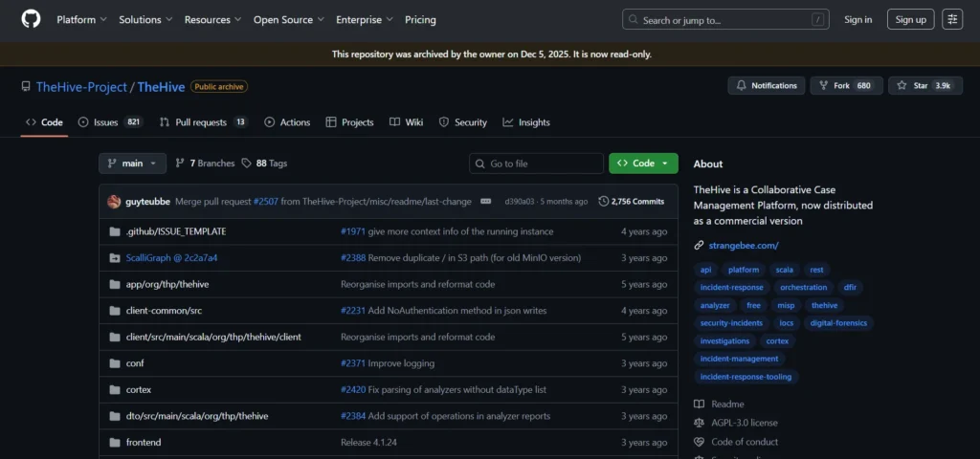980x459 pixels.
Task: Switch to the Issues tab
Action: [x=111, y=122]
